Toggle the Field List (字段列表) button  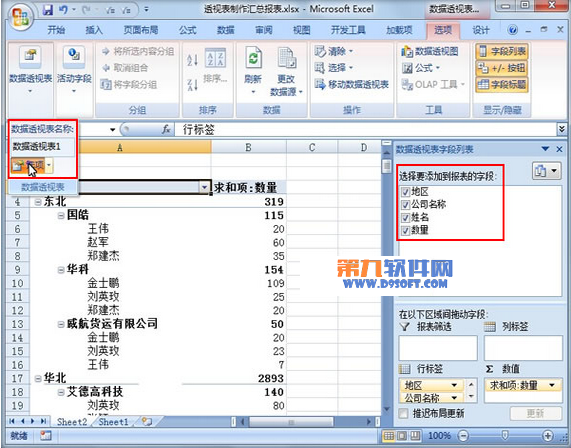coord(502,51)
